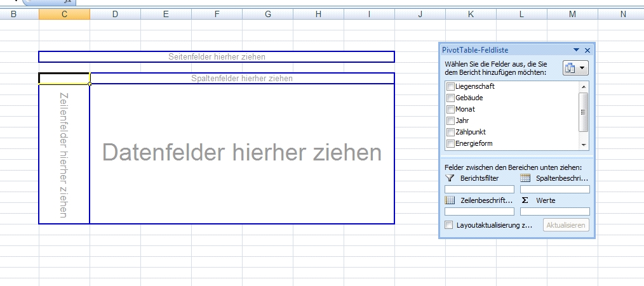Image resolution: width=644 pixels, height=286 pixels.
Task: Click the Werte sigma icon
Action: pos(525,200)
